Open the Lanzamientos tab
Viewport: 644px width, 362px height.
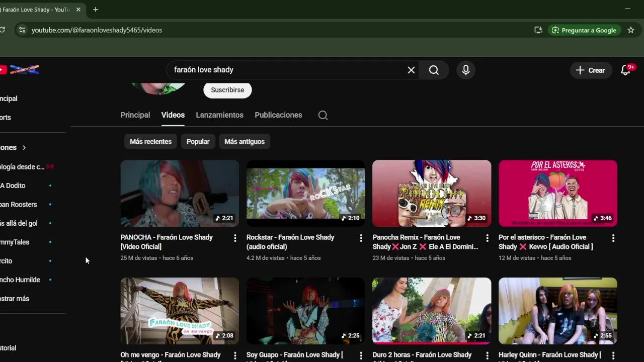pos(219,115)
